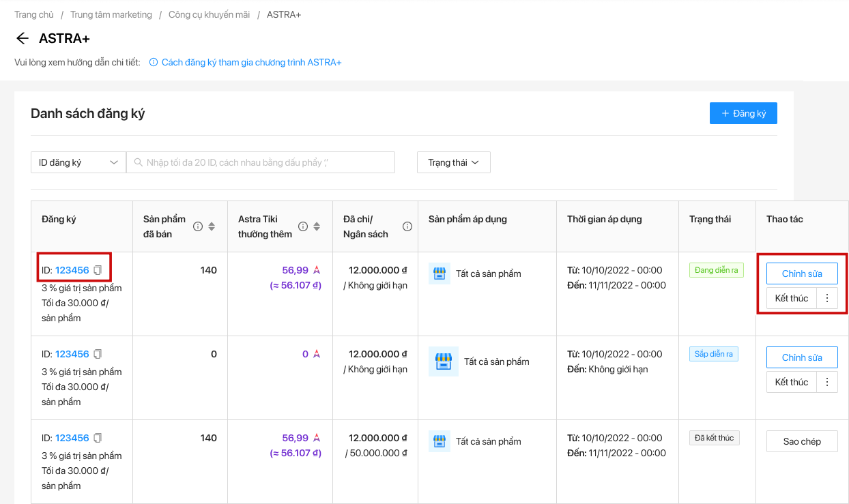
Task: Click the Đăng ký button
Action: pyautogui.click(x=743, y=113)
